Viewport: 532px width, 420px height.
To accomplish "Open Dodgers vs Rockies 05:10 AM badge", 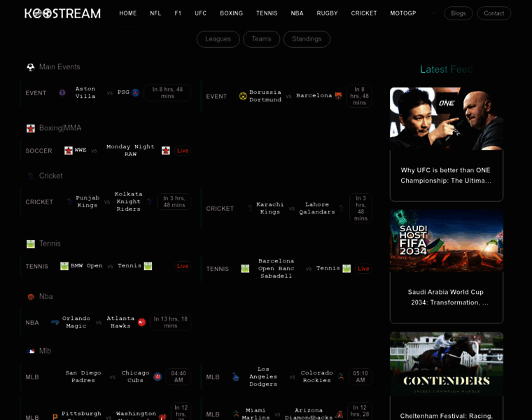I will point(360,377).
